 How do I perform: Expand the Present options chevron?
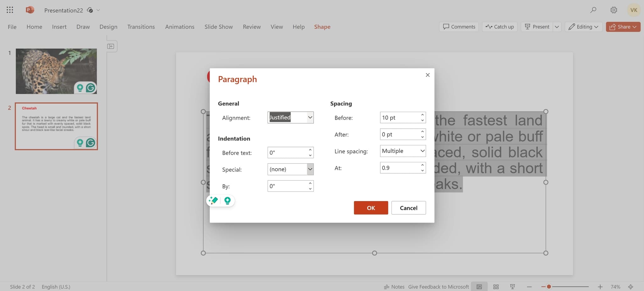coord(557,27)
